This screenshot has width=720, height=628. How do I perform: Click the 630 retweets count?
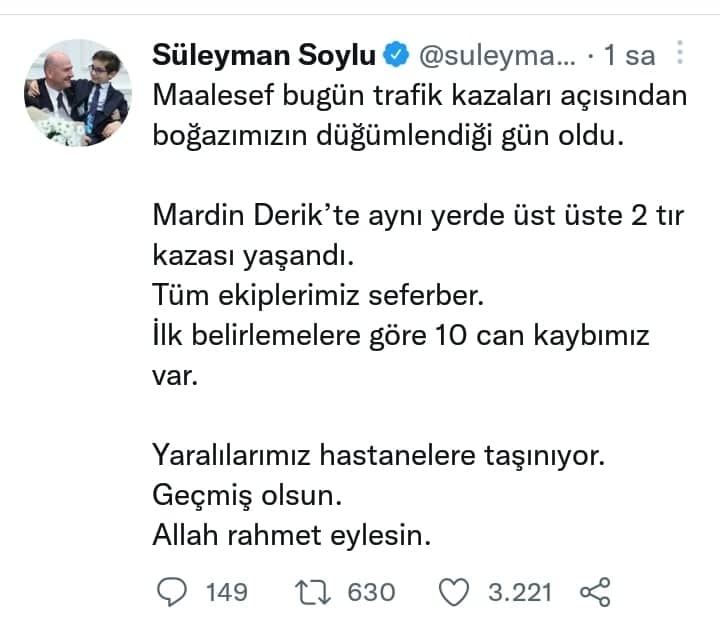pos(371,592)
